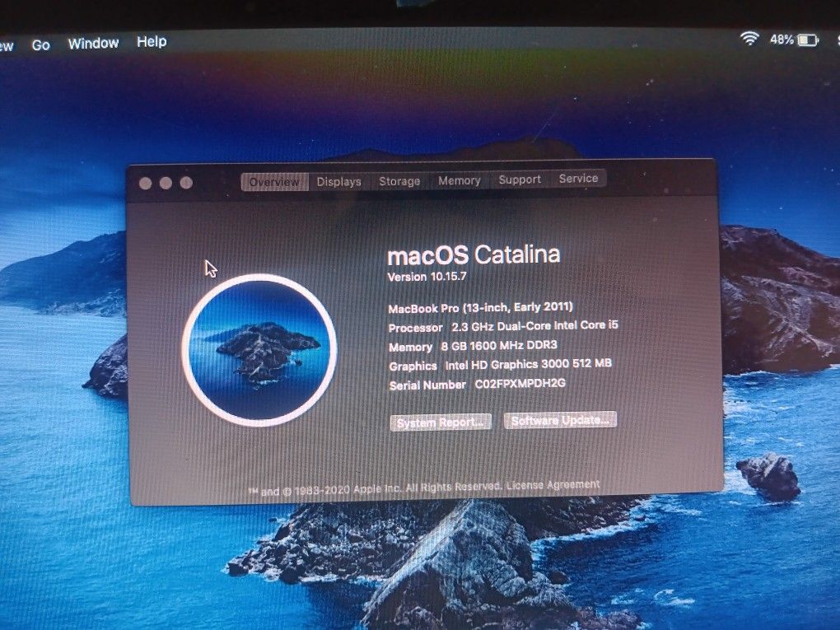Screen dimensions: 840x630
Task: Close the About This Mac window
Action: [145, 184]
